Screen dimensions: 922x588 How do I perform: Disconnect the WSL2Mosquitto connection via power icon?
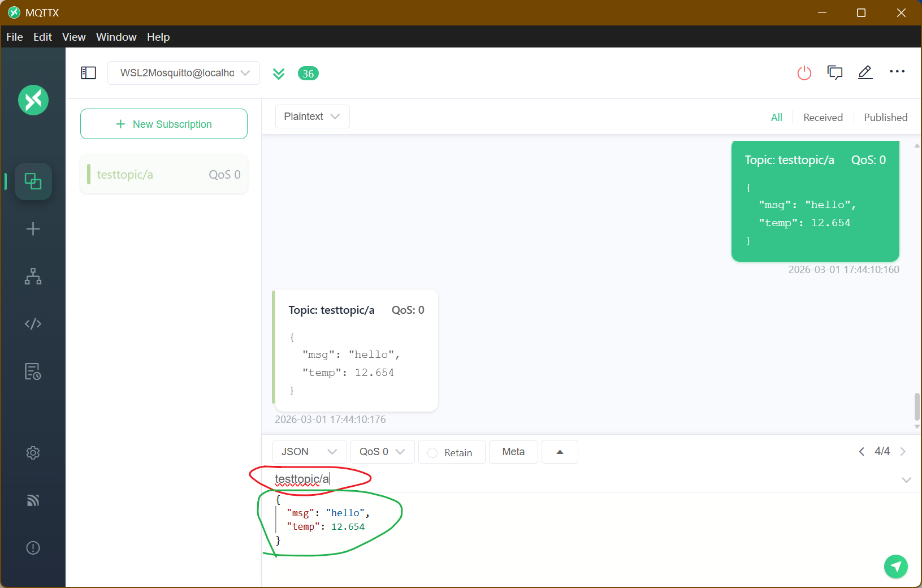pyautogui.click(x=804, y=73)
